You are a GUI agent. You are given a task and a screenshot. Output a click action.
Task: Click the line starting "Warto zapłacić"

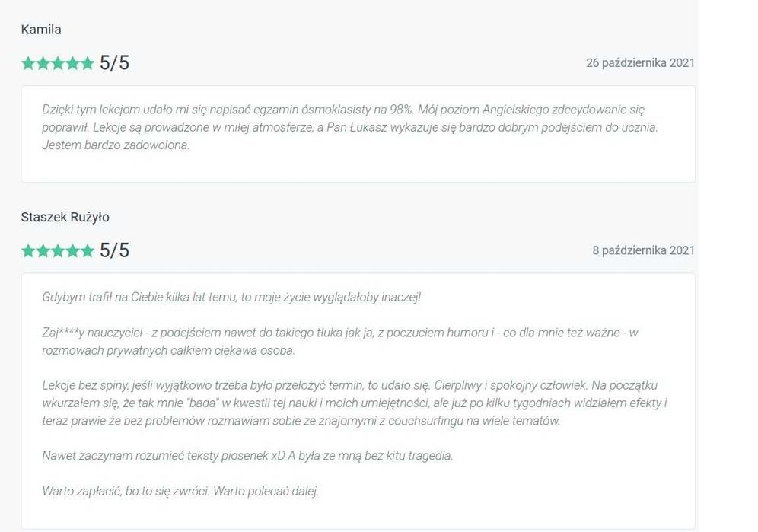[180, 491]
